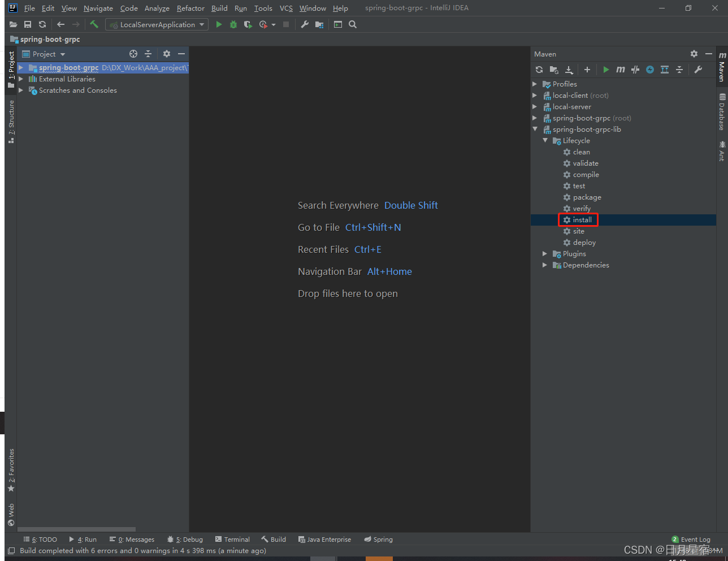Expand local-client (root) Maven module
Viewport: 728px width, 561px height.
tap(535, 96)
